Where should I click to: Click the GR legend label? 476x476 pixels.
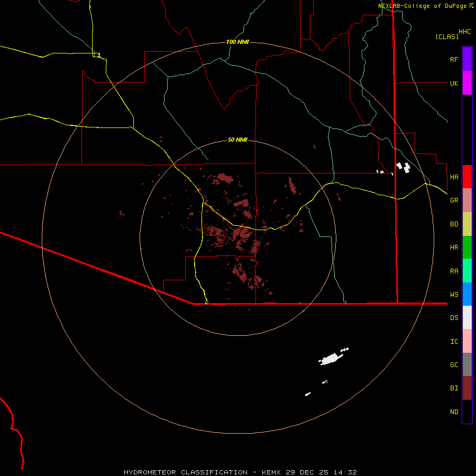click(x=454, y=200)
